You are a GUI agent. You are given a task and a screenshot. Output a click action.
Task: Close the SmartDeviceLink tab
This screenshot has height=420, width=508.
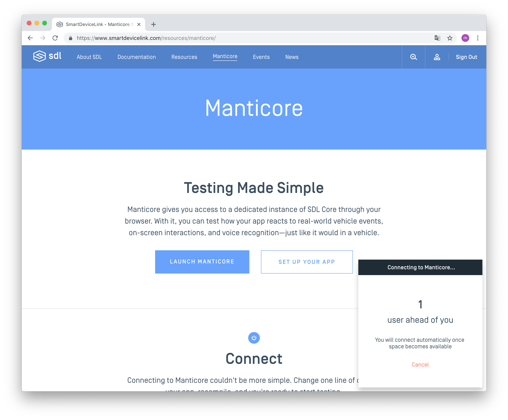(x=139, y=24)
